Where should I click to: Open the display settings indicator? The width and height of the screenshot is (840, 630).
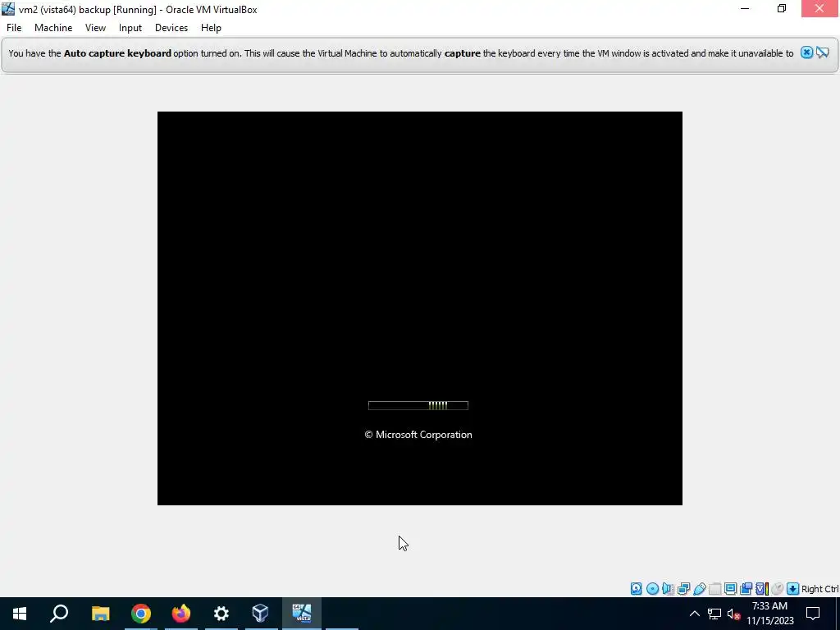(x=730, y=589)
